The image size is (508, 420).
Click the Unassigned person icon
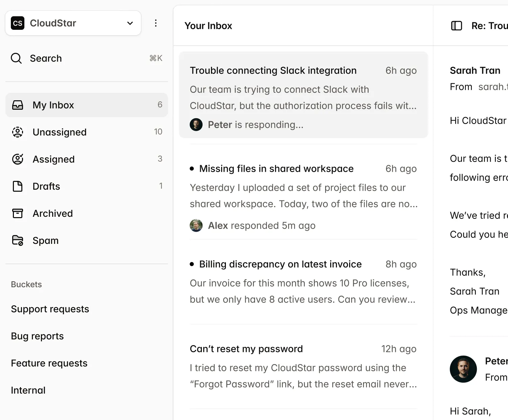[18, 132]
